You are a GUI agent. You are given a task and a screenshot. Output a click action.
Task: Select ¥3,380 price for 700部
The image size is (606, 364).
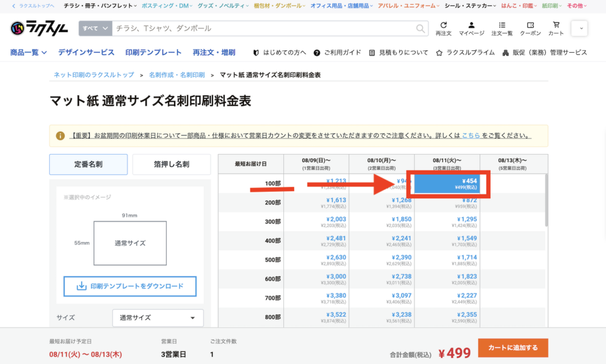click(x=316, y=298)
